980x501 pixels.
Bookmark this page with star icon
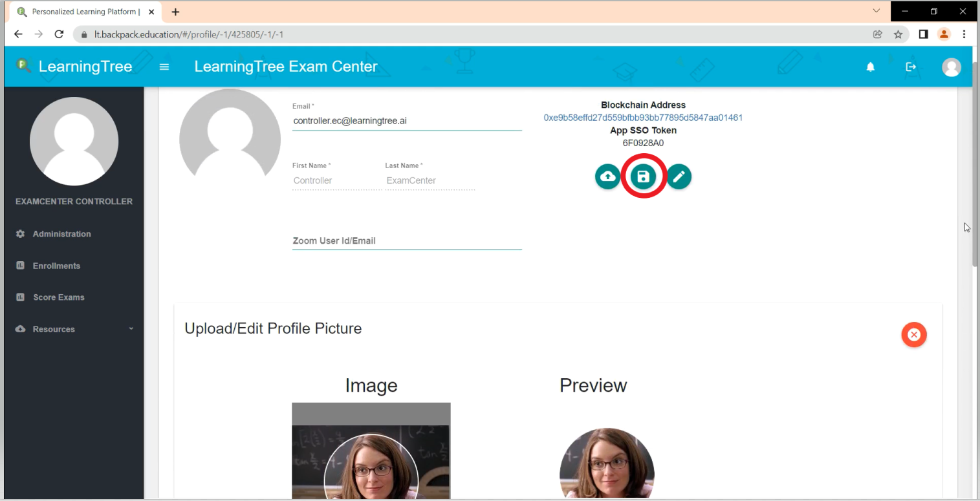point(898,34)
